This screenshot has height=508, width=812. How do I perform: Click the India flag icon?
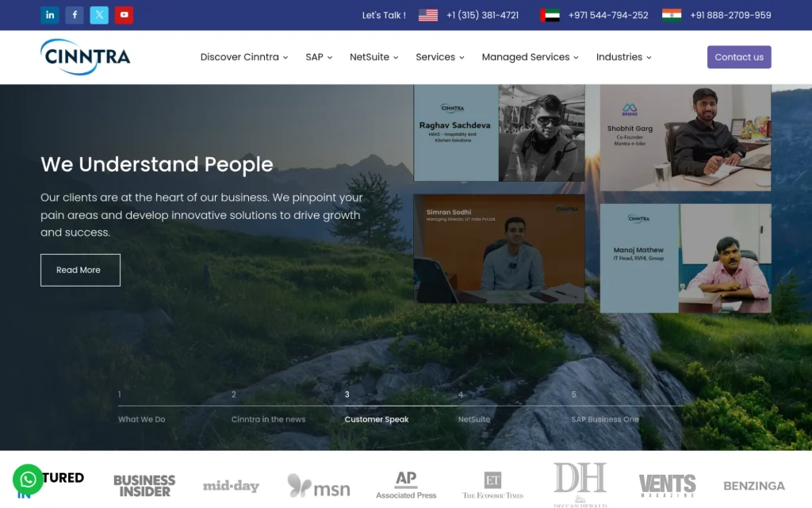[671, 16]
